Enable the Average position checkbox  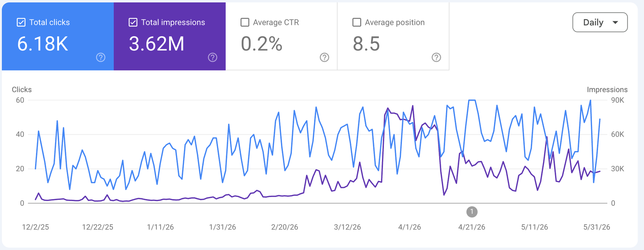tap(357, 23)
